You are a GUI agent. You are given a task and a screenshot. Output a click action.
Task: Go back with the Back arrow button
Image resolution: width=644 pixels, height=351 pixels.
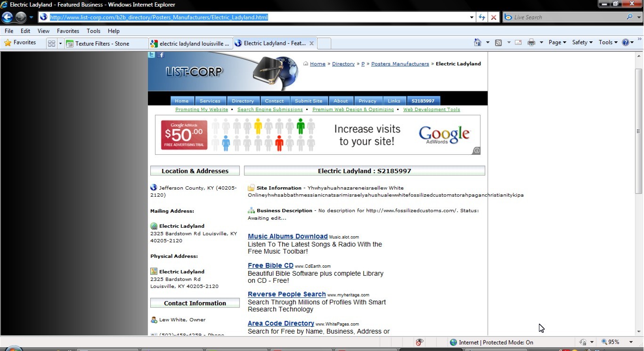(x=7, y=17)
